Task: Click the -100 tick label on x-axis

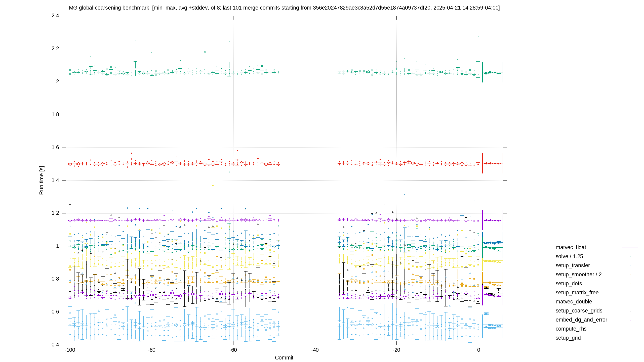Action: (70, 350)
